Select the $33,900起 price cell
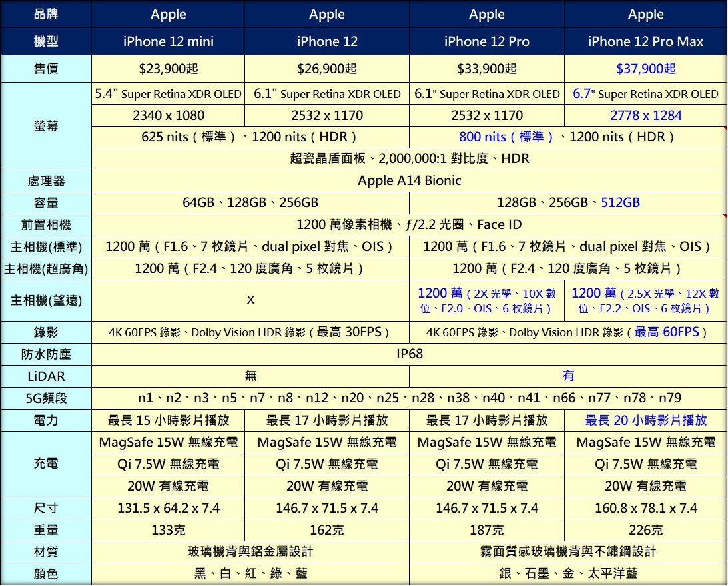The image size is (728, 586). click(x=487, y=69)
